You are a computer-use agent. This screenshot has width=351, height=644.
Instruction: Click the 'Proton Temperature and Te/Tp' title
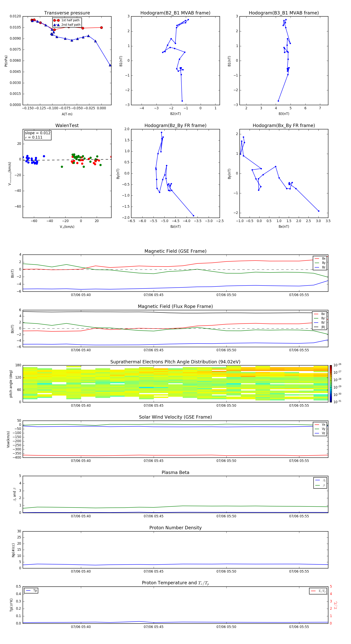pos(175,583)
